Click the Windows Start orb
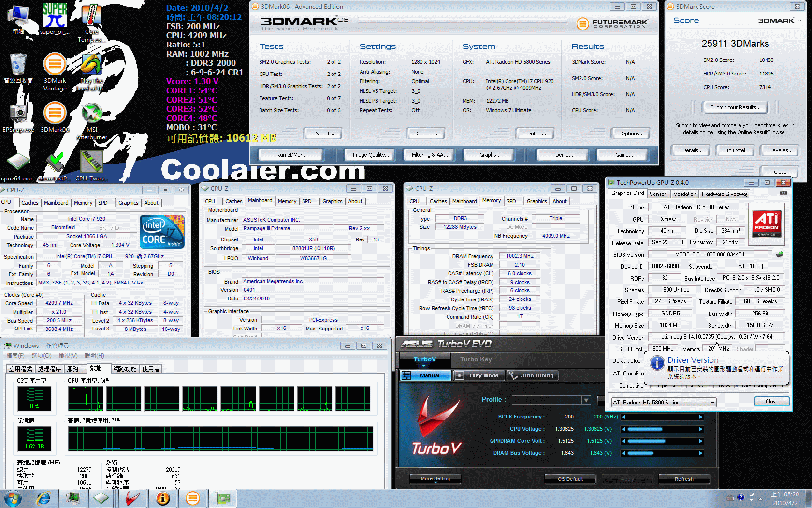Screen dimensions: 812x508 [13, 498]
